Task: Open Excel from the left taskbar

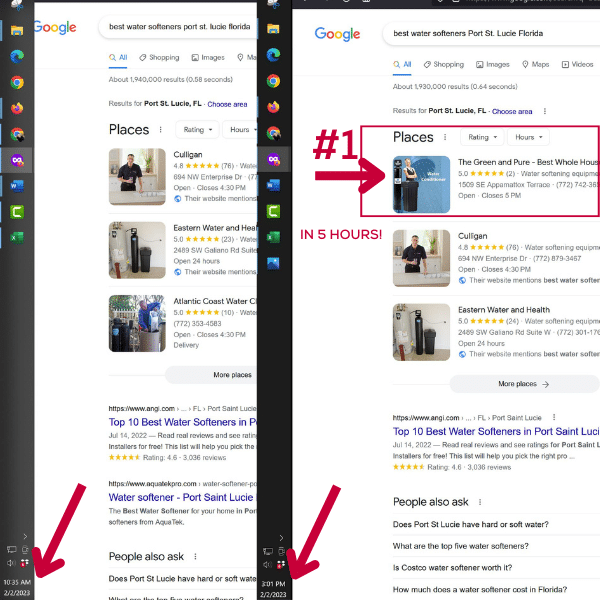Action: [17, 238]
